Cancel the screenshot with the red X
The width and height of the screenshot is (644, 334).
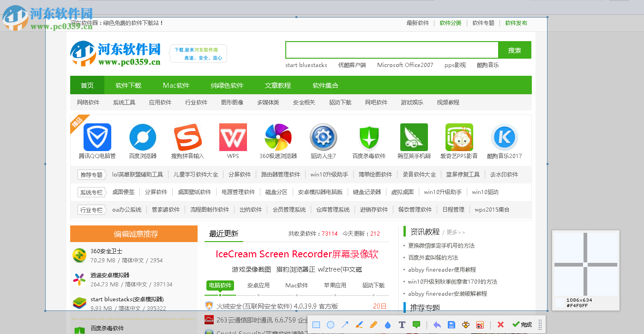click(x=500, y=325)
